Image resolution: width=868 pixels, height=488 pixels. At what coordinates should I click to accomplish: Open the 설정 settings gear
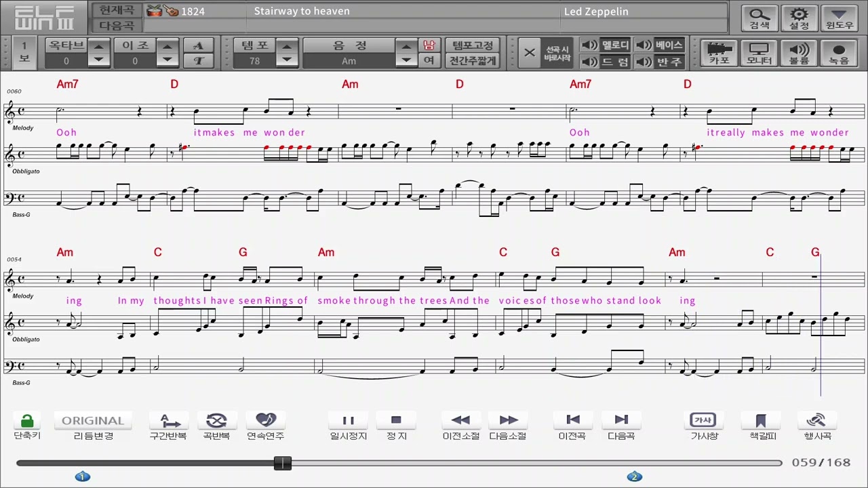(800, 18)
